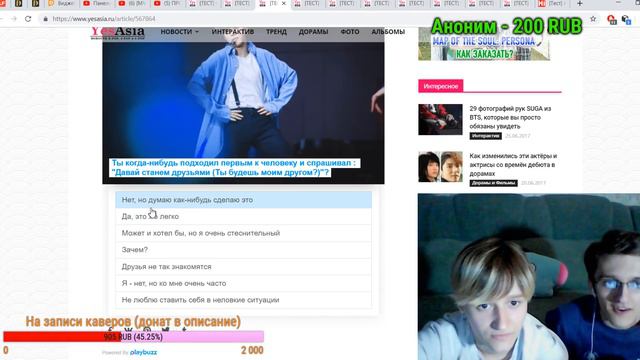Close the active yesasia tab

tap(284, 4)
